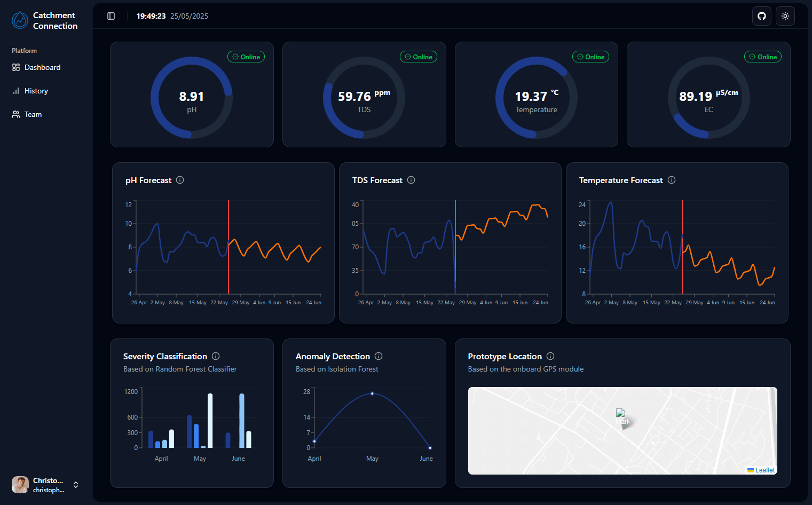Click the May peak point in Anomaly chart
Image resolution: width=812 pixels, height=505 pixels.
tap(372, 393)
